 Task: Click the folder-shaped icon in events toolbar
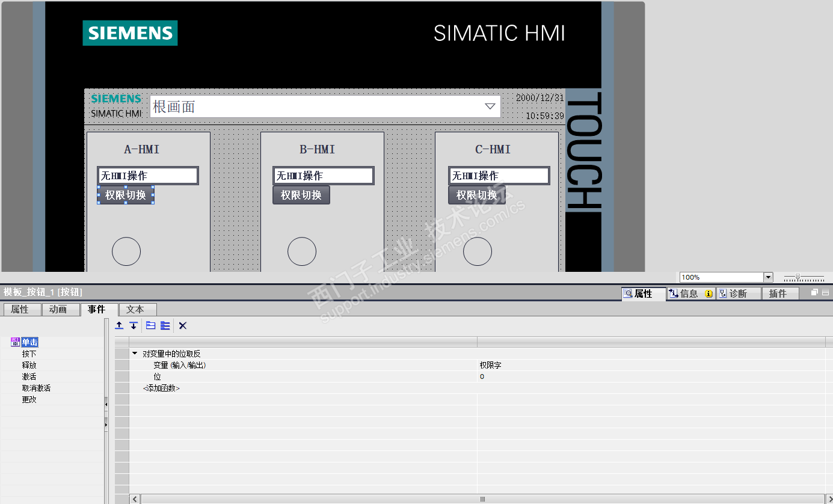coord(150,325)
